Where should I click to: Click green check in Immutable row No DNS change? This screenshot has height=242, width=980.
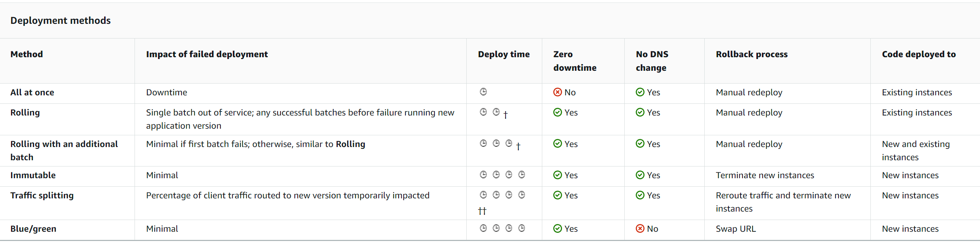pos(640,175)
